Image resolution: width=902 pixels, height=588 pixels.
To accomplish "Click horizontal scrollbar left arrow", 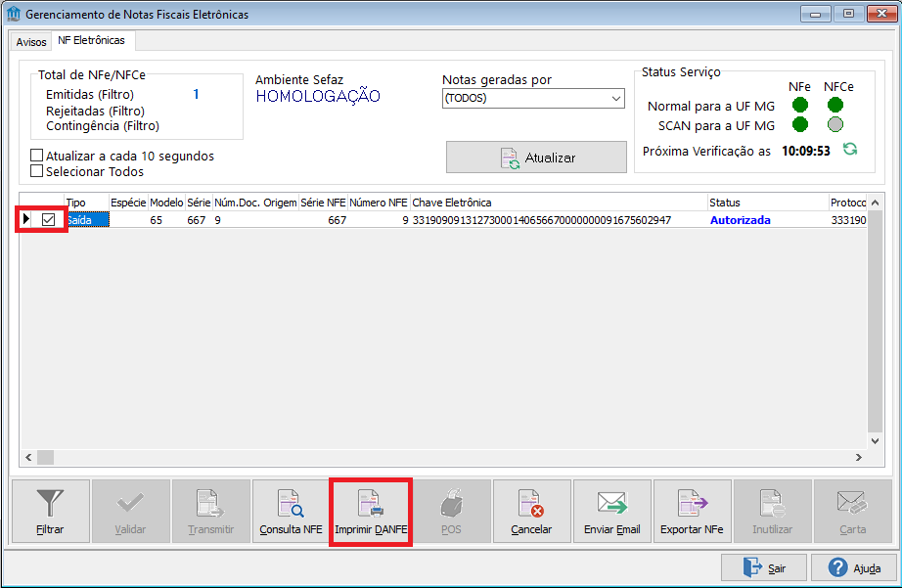I will tap(28, 458).
